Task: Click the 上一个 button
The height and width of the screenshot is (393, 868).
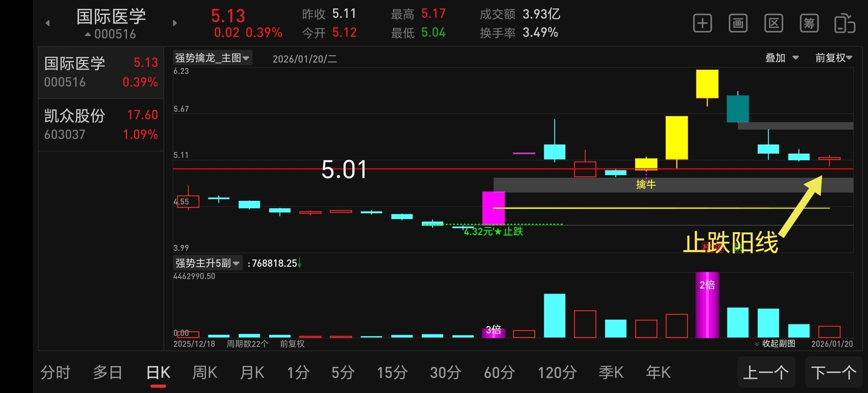Action: pos(766,373)
